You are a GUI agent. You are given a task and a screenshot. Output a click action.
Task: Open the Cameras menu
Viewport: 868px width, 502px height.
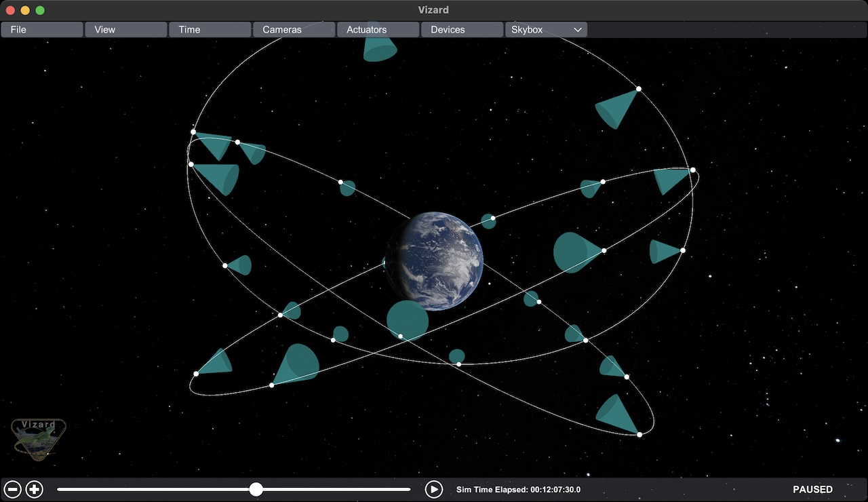pos(294,30)
